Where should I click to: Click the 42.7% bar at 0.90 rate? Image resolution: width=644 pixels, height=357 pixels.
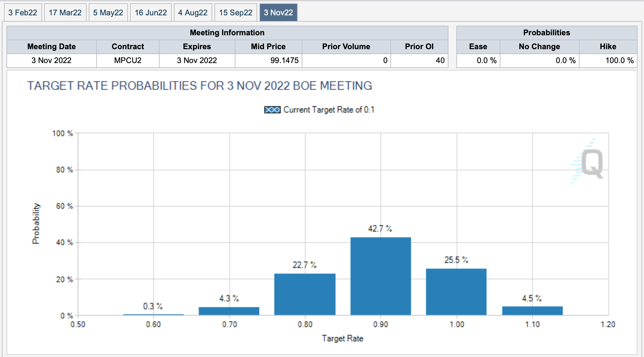coord(380,276)
